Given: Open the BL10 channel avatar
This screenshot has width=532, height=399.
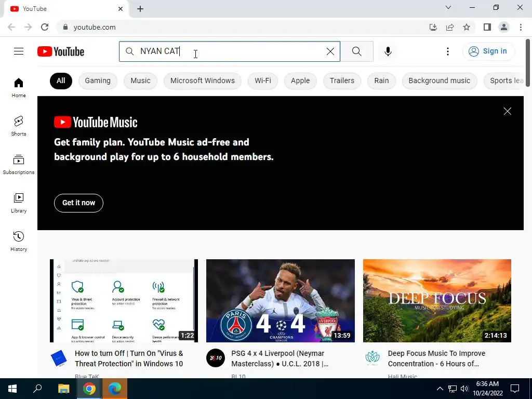Looking at the screenshot, I should click(x=216, y=358).
